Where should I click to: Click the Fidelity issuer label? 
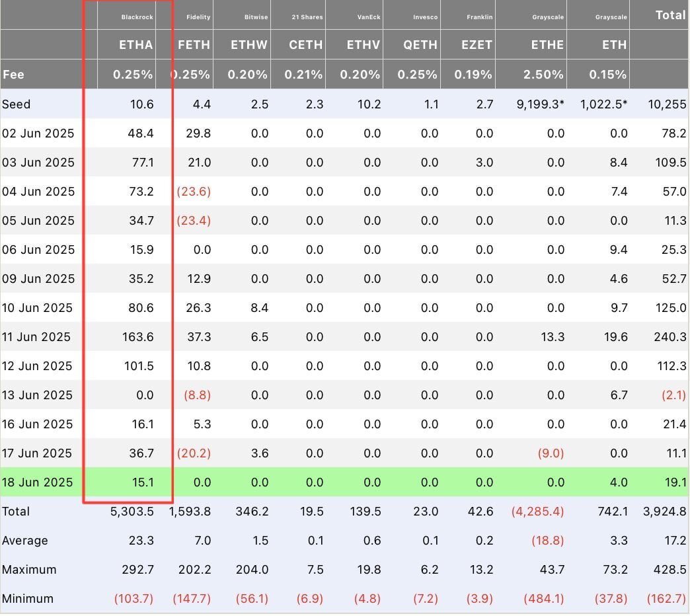pos(198,17)
